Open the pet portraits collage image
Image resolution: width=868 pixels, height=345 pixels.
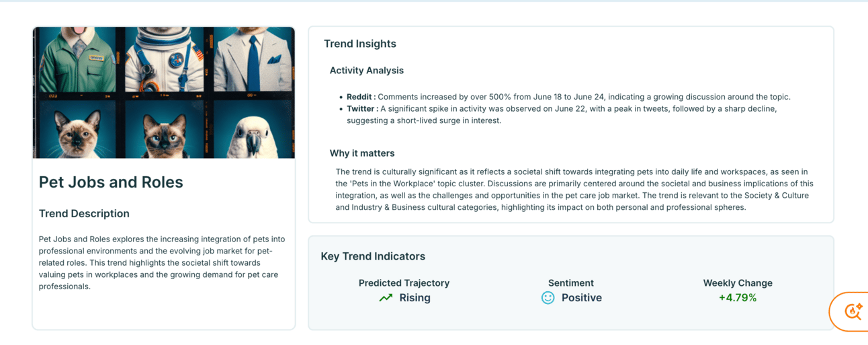[164, 93]
